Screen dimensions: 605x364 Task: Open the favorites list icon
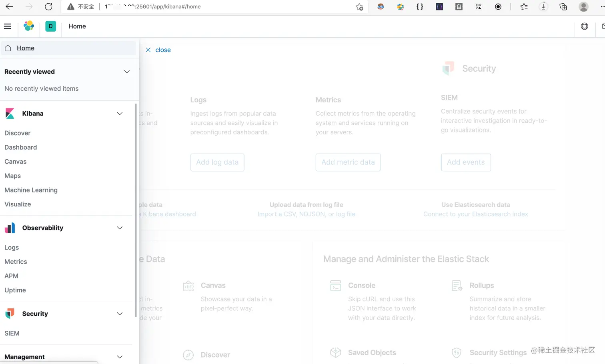[524, 6]
